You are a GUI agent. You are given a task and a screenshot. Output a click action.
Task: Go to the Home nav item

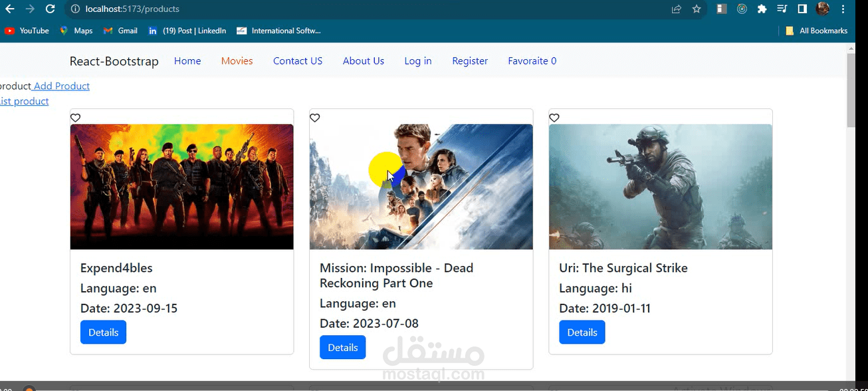(x=187, y=61)
